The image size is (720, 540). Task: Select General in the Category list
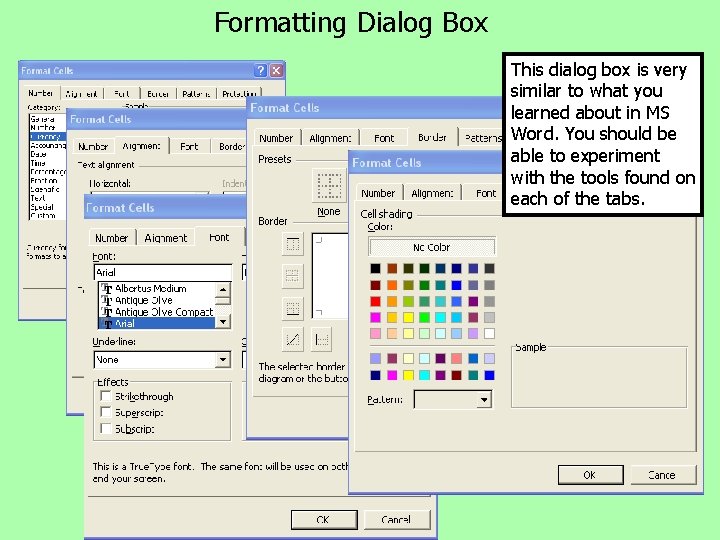coord(48,119)
